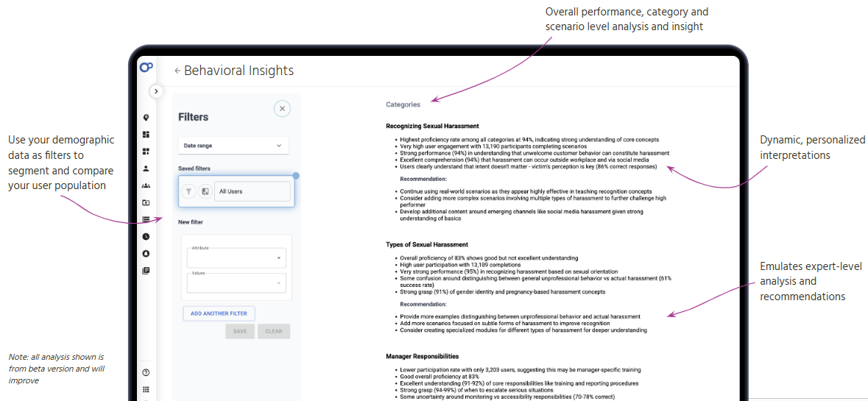This screenshot has height=401, width=868.
Task: Click the CLEAR button
Action: (273, 331)
